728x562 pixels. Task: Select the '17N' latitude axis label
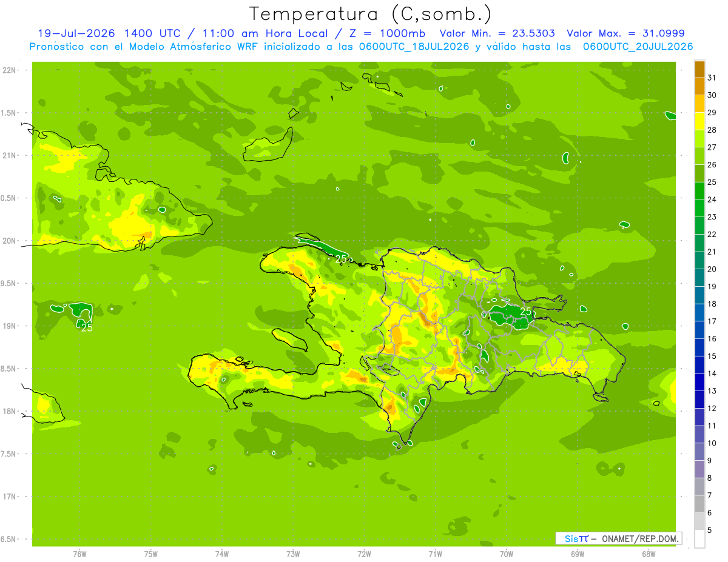coord(10,497)
